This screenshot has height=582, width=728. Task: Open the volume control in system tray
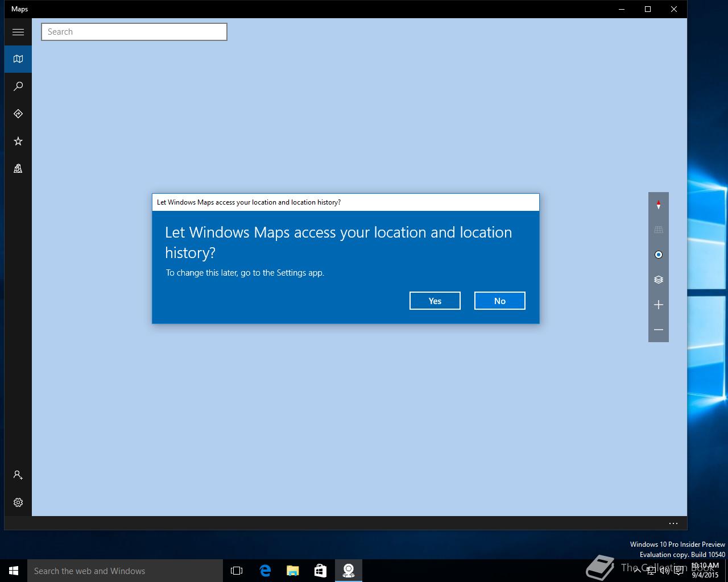tap(665, 571)
